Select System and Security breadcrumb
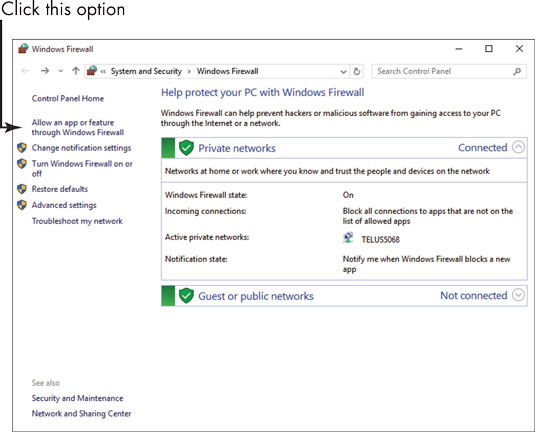This screenshot has width=535, height=432. tap(146, 71)
